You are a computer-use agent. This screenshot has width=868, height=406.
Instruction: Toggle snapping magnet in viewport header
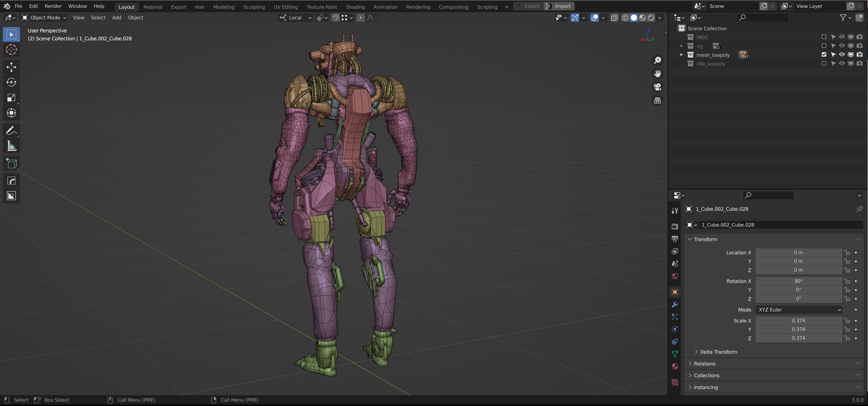point(335,18)
